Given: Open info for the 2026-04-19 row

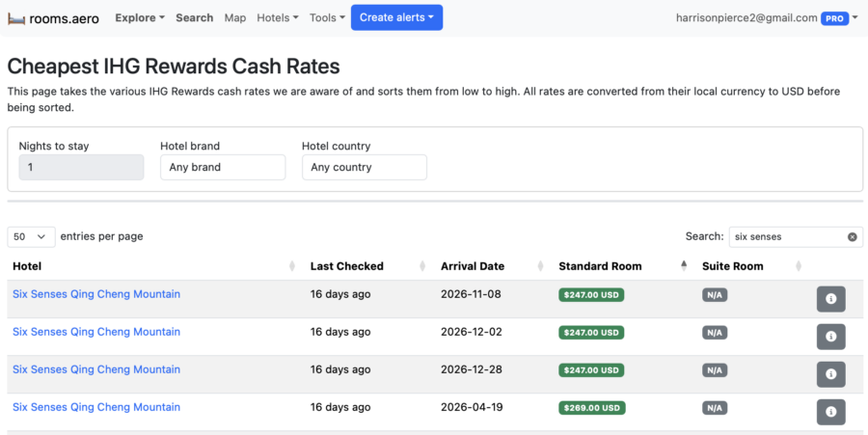Looking at the screenshot, I should pos(831,412).
